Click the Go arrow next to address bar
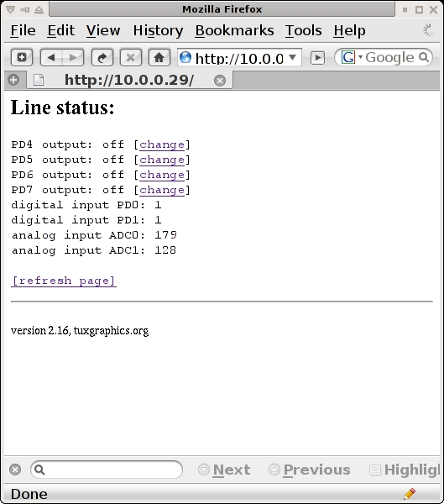 coord(317,58)
